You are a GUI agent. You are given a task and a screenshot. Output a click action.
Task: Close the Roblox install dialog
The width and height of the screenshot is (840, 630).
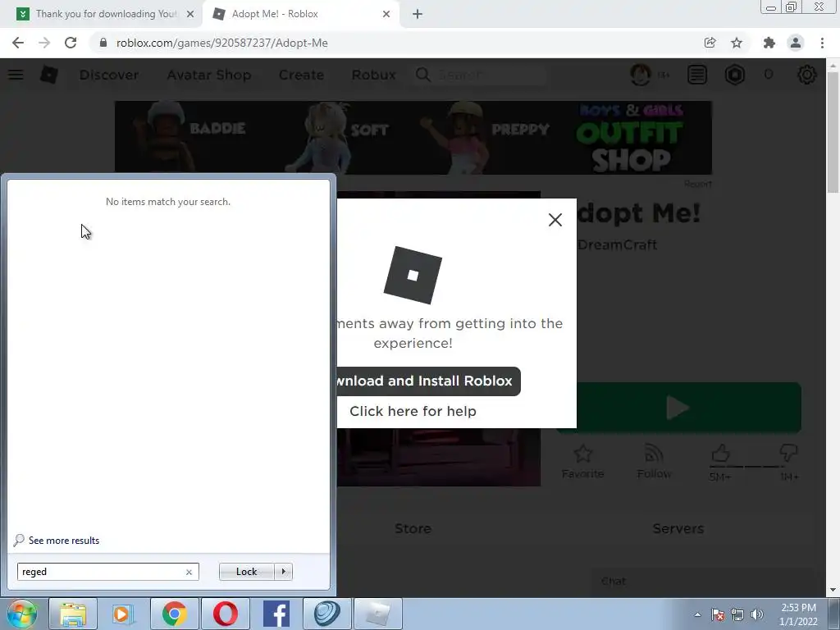tap(555, 220)
